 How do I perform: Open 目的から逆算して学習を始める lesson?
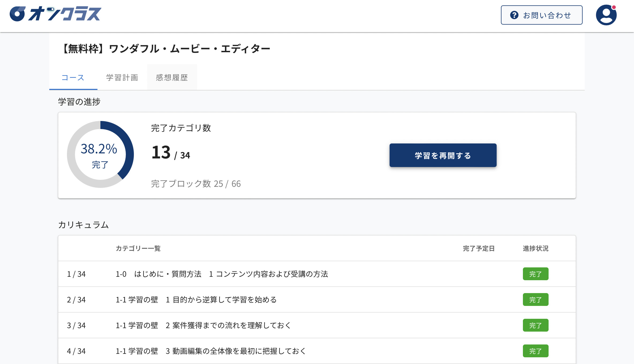click(317, 299)
